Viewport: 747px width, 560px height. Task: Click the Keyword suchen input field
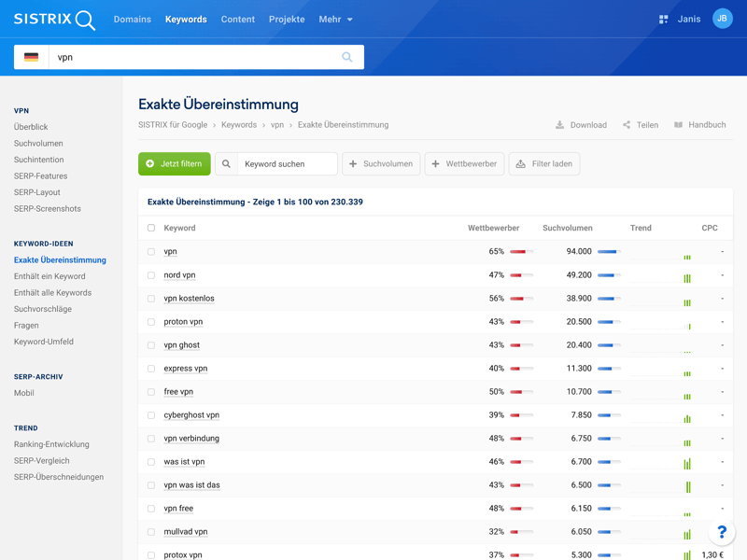coord(287,164)
